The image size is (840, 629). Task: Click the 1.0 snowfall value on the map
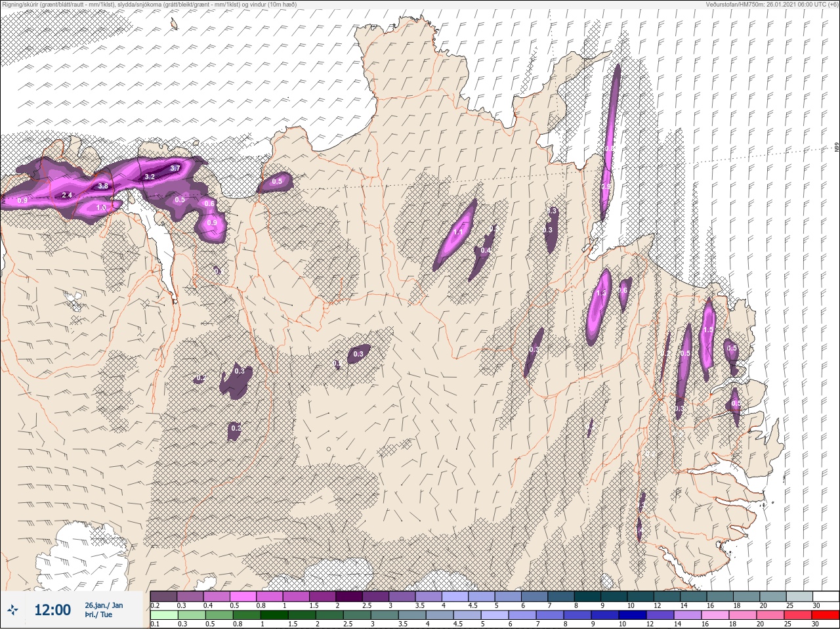click(101, 207)
